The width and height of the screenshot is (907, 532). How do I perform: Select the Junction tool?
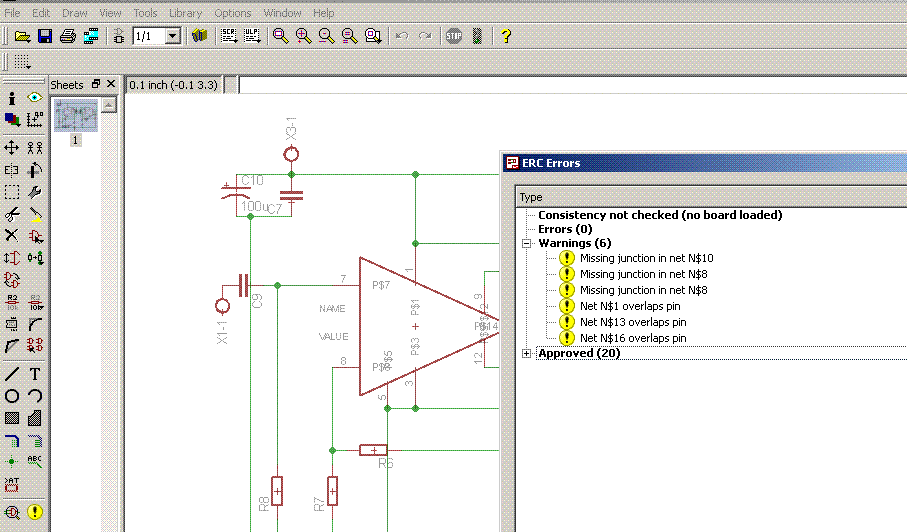[12, 462]
